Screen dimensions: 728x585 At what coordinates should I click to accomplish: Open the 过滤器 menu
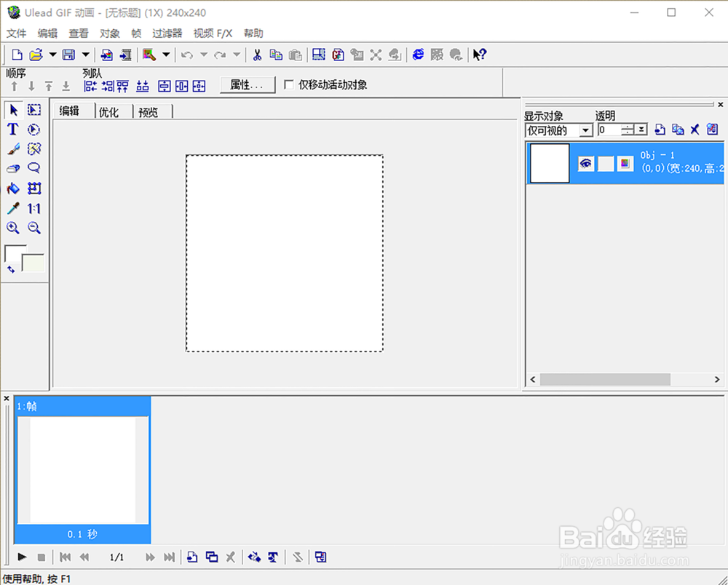coord(167,33)
